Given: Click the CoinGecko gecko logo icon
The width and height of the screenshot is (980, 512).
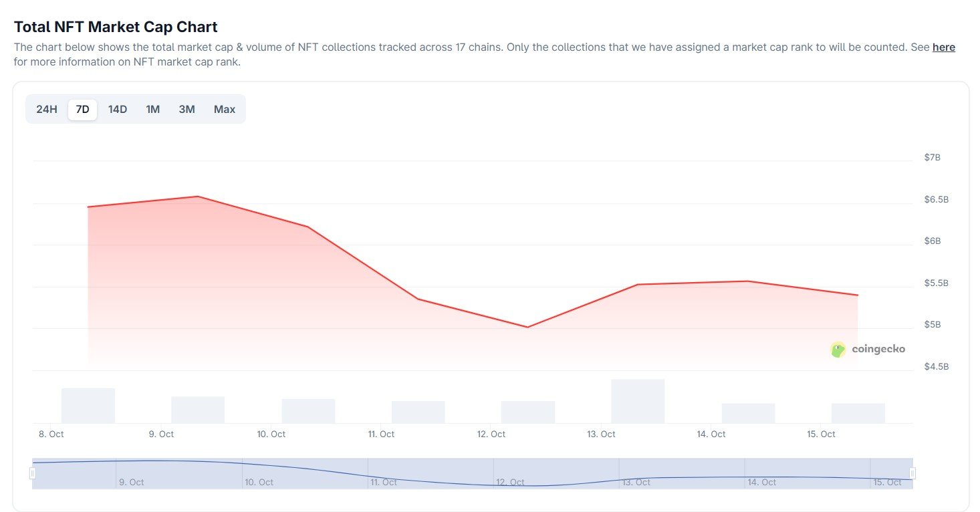Looking at the screenshot, I should [838, 349].
